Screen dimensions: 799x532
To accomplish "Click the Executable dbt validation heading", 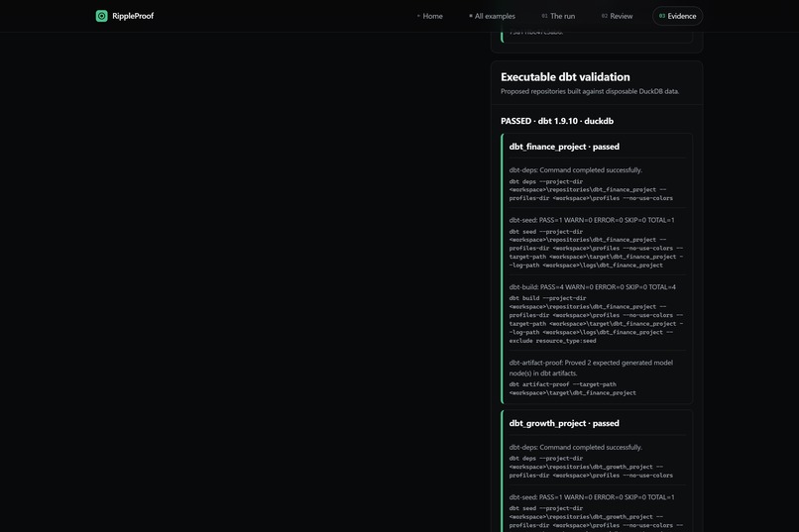I will 565,77.
